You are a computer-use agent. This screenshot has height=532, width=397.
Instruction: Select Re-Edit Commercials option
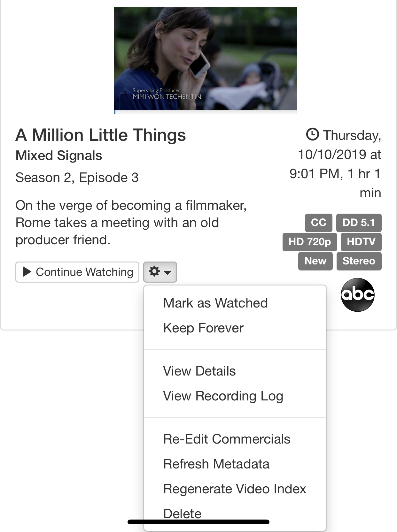[227, 439]
